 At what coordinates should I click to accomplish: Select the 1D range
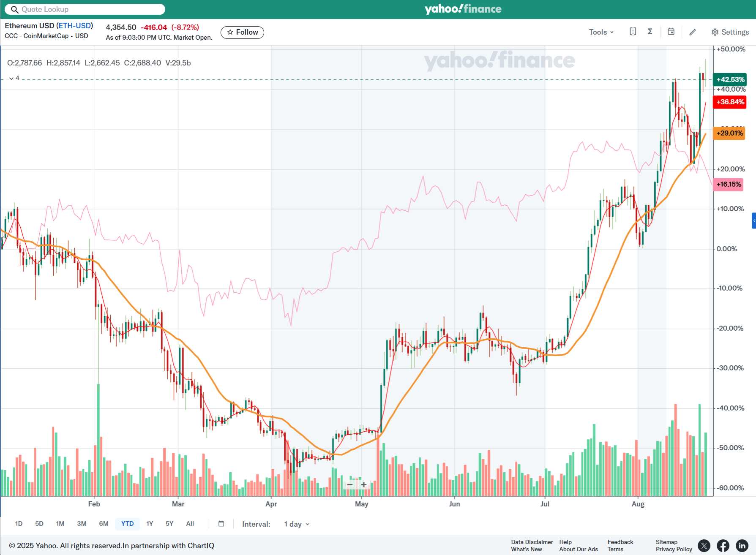pyautogui.click(x=19, y=524)
